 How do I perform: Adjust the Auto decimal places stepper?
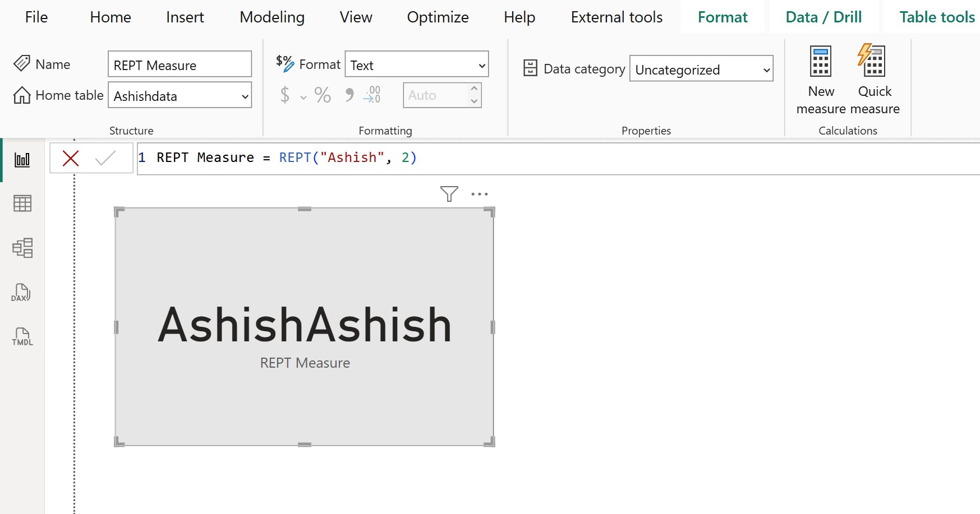(x=475, y=95)
